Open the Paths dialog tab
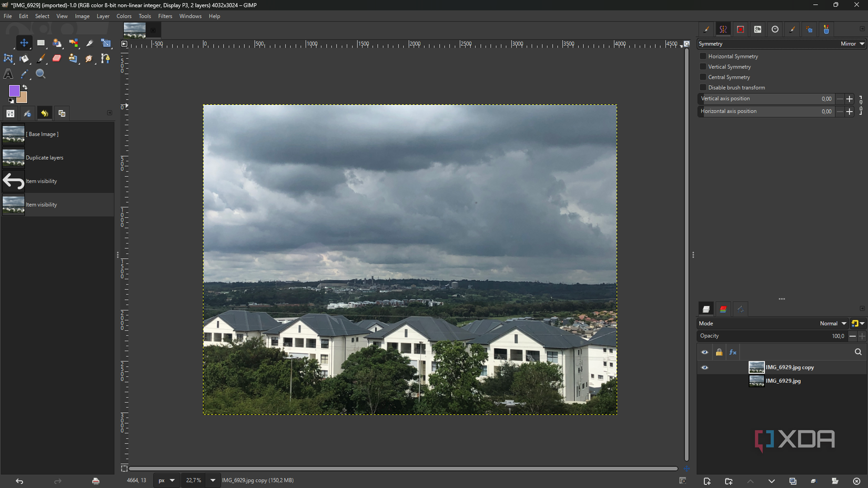 point(741,309)
